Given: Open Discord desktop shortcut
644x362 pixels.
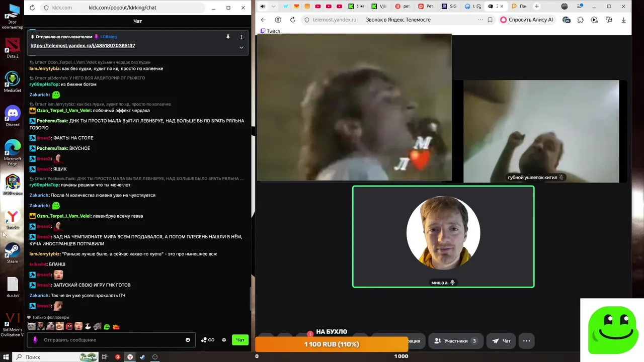Looking at the screenshot, I should (13, 116).
